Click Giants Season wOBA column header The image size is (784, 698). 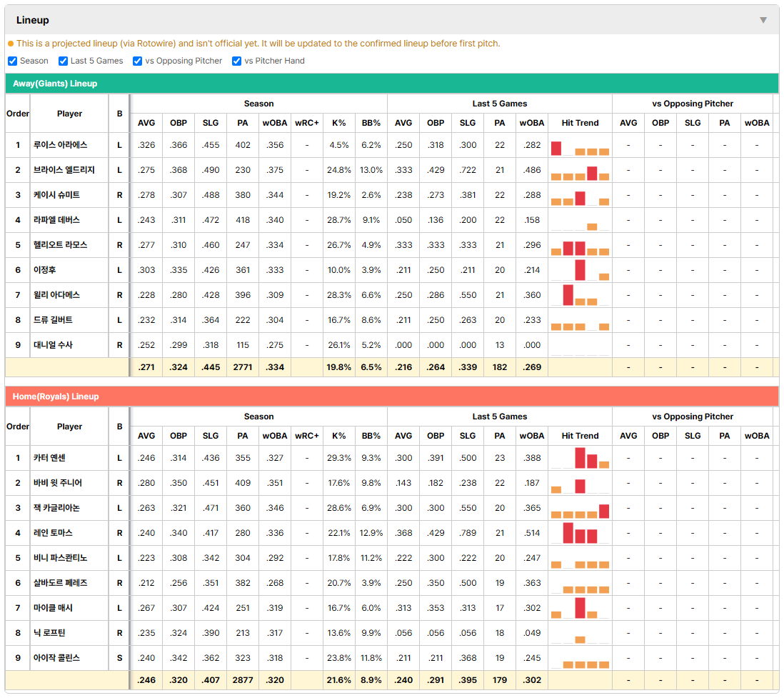coord(275,123)
